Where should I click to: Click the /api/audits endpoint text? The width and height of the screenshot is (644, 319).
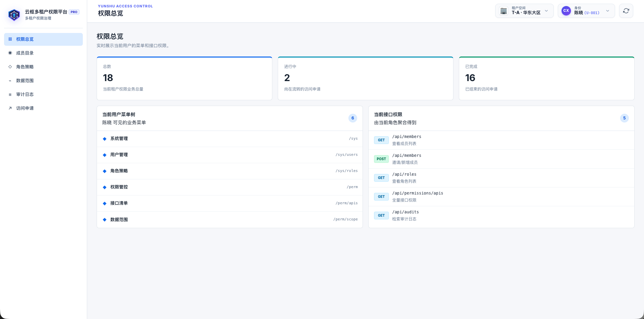point(406,212)
